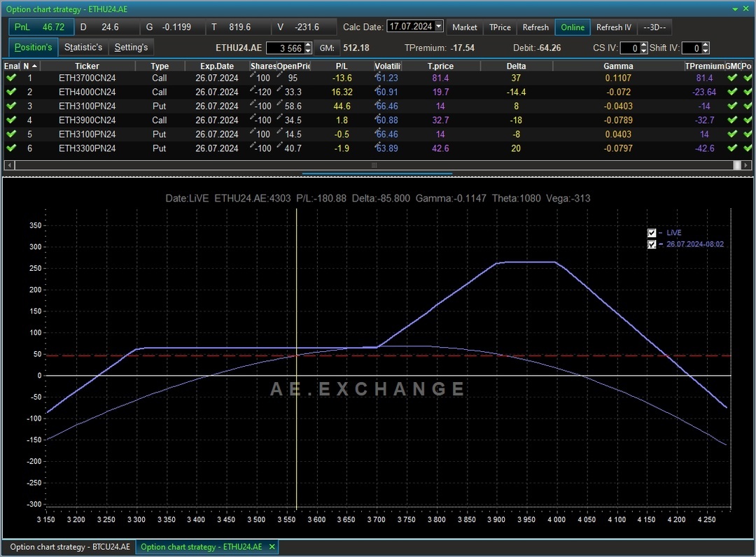Viewport: 756px width, 557px height.
Task: Open Option chart strategy BTCU24.AE tab
Action: pos(70,547)
